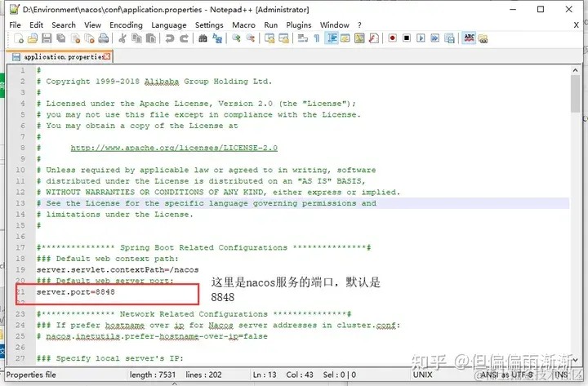Click the Save All icon
This screenshot has width=588, height=386.
click(x=61, y=38)
